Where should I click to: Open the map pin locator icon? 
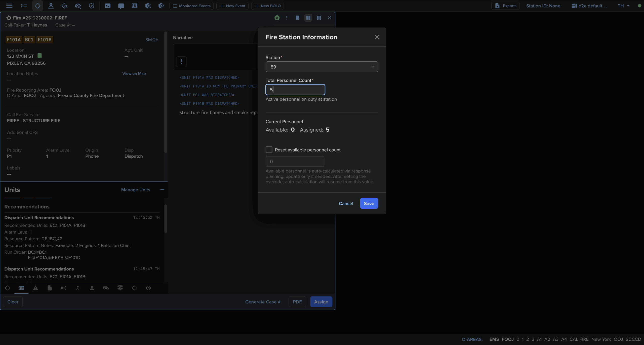pyautogui.click(x=51, y=6)
